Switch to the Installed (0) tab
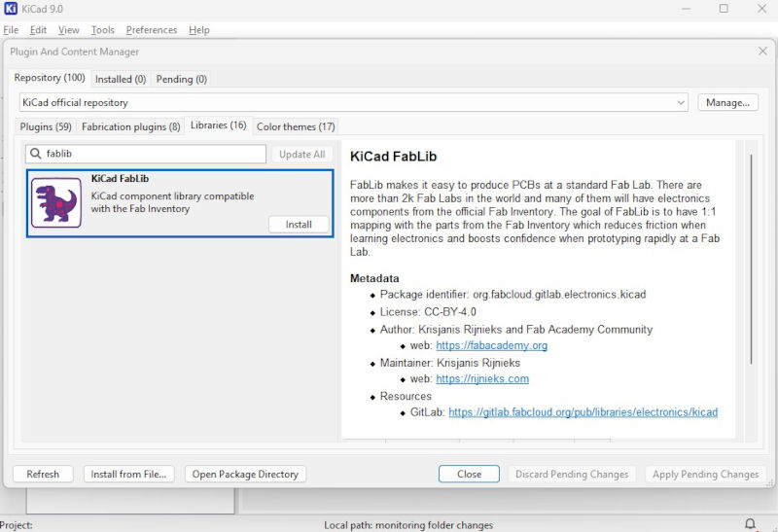The image size is (778, 532). click(x=121, y=79)
